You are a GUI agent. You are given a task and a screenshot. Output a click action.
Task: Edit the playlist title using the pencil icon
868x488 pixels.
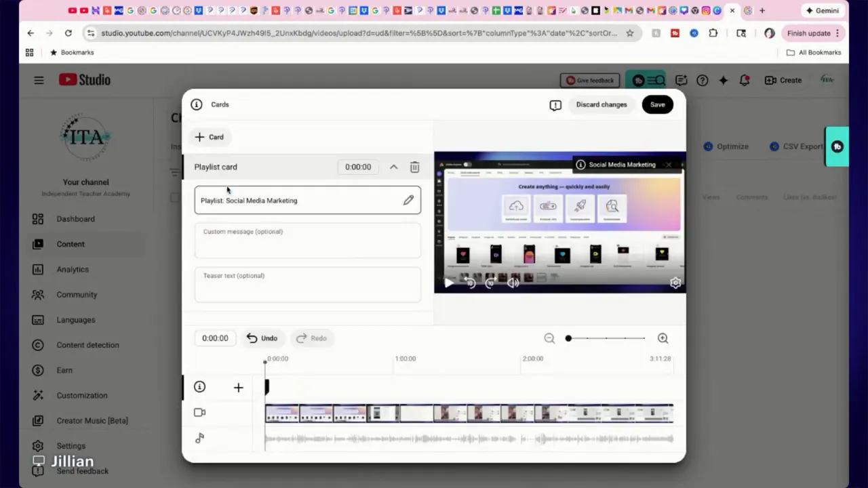pos(408,200)
